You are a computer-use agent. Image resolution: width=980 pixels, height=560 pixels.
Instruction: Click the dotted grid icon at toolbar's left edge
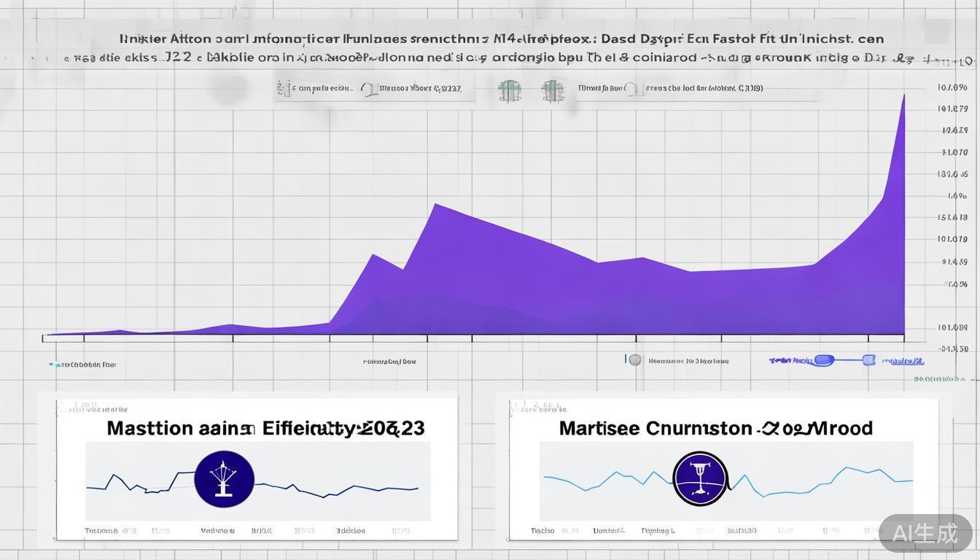(284, 89)
